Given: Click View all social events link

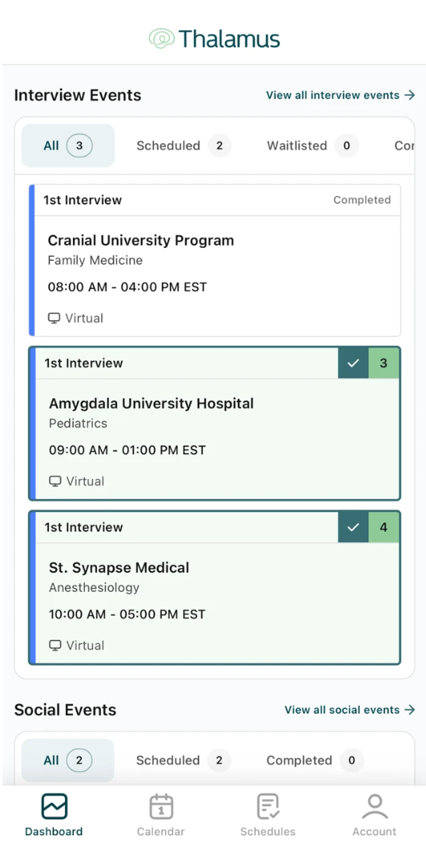Looking at the screenshot, I should point(350,710).
